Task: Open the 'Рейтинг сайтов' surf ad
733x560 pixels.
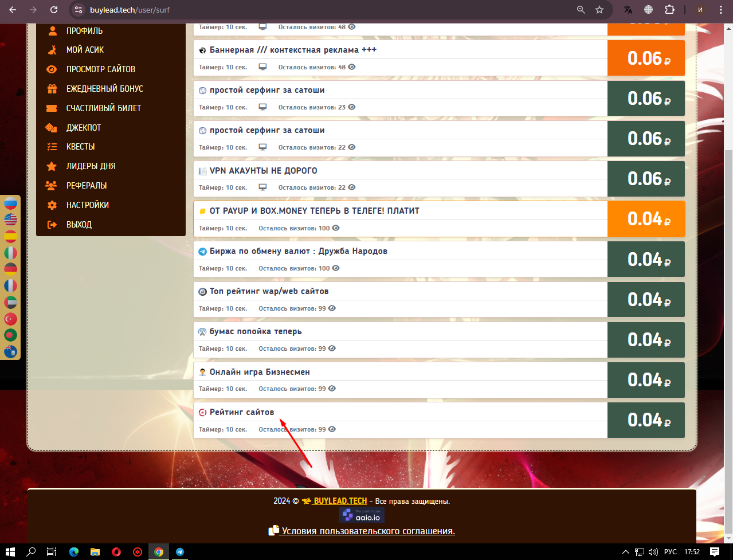Action: [x=242, y=412]
